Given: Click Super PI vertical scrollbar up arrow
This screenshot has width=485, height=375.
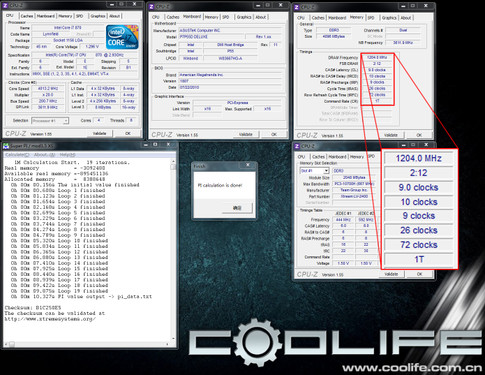Looking at the screenshot, I should coord(173,161).
